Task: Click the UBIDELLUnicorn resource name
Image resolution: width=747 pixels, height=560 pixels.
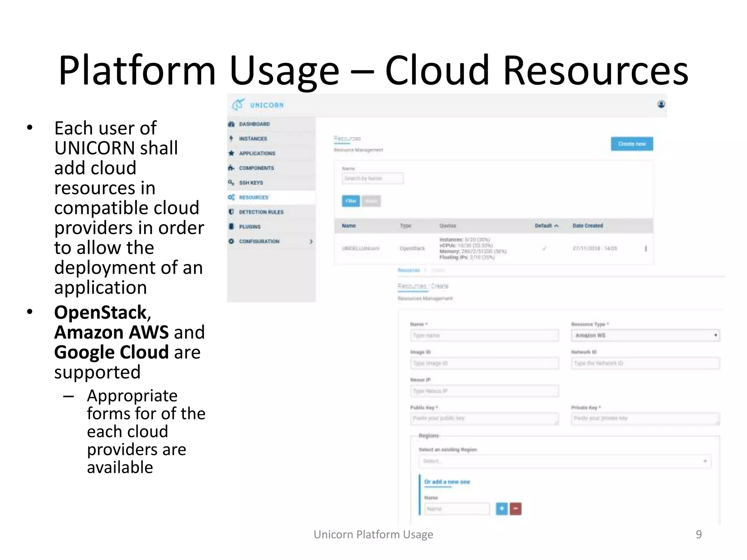Action: click(x=360, y=248)
